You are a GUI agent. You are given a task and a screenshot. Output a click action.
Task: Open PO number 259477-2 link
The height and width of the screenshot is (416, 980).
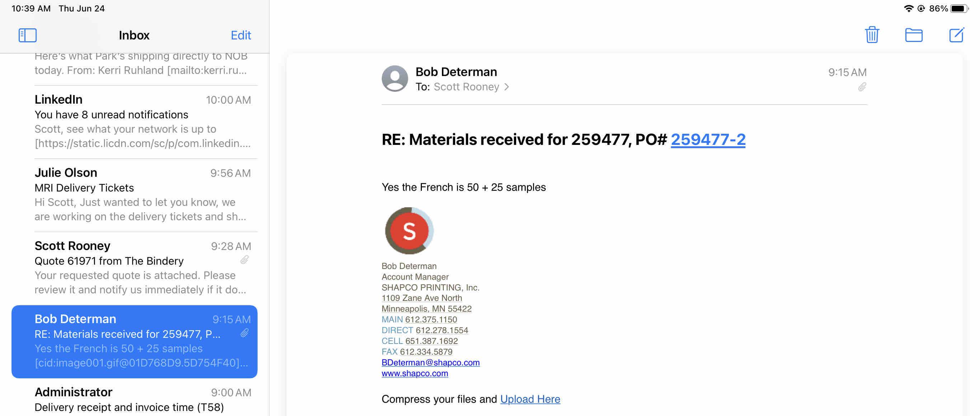coord(708,140)
